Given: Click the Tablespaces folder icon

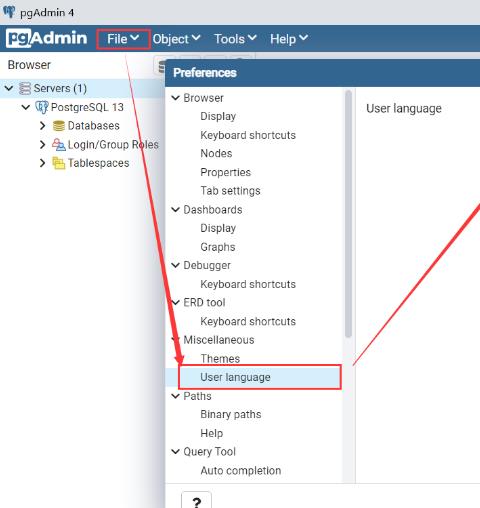Looking at the screenshot, I should [59, 163].
